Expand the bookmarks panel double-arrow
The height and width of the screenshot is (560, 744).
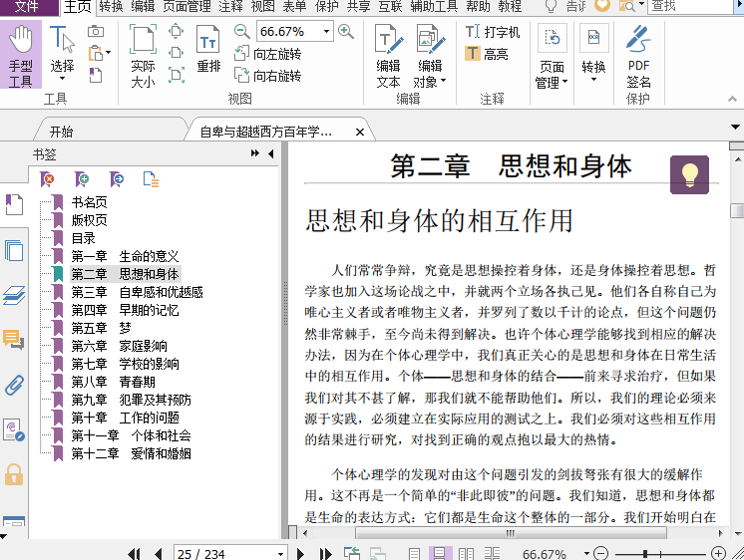click(x=255, y=153)
